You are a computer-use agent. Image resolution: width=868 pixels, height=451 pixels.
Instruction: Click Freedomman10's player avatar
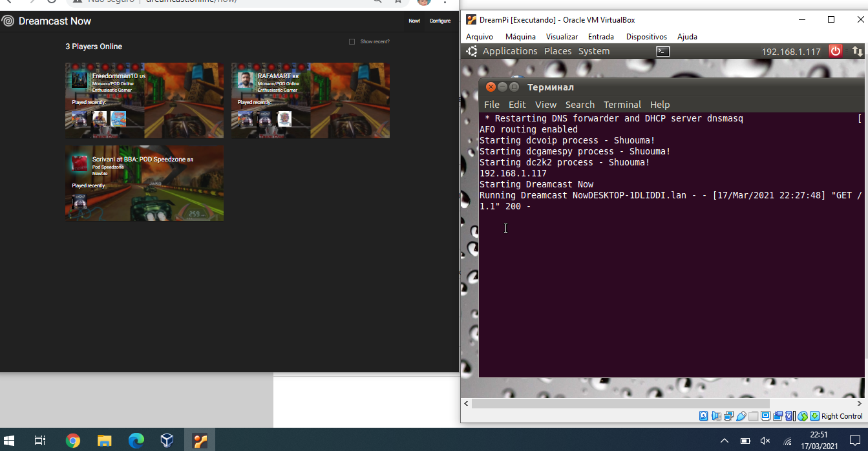click(79, 80)
